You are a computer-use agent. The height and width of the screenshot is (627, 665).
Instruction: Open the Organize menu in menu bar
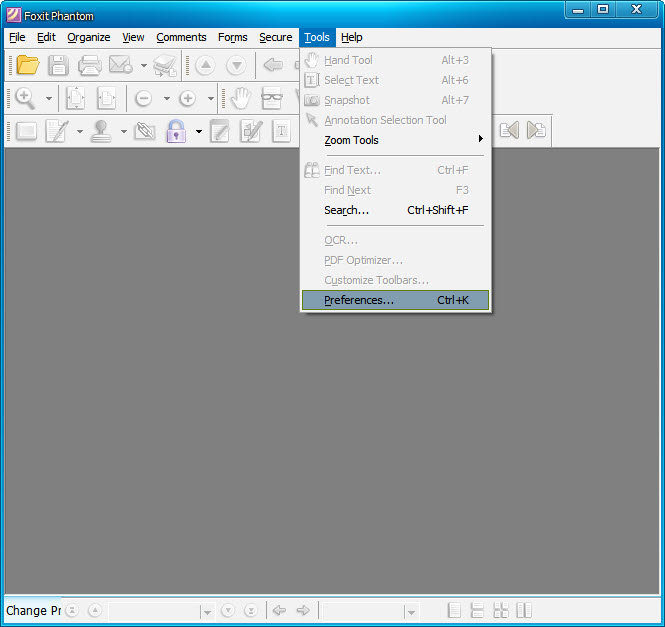pyautogui.click(x=89, y=37)
